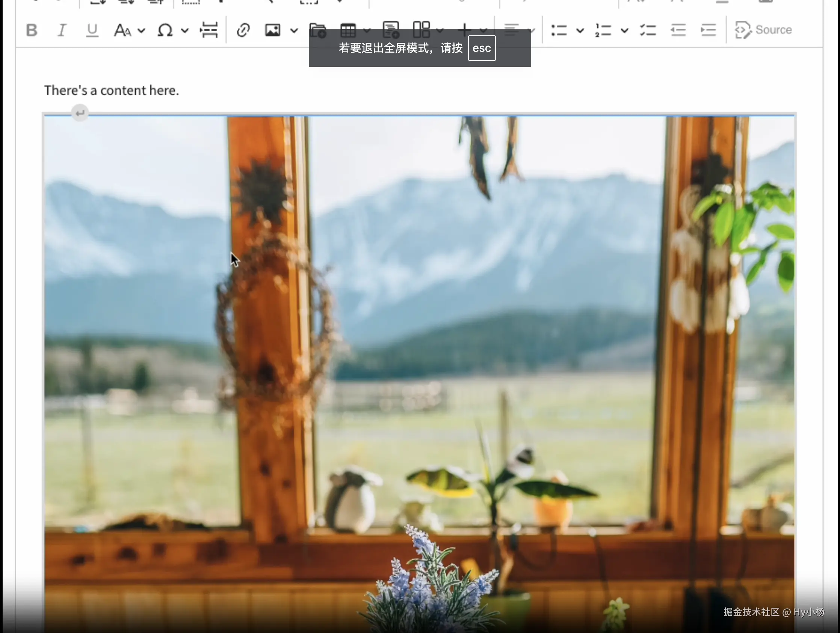Insert a page break
The image size is (840, 633).
pyautogui.click(x=209, y=30)
